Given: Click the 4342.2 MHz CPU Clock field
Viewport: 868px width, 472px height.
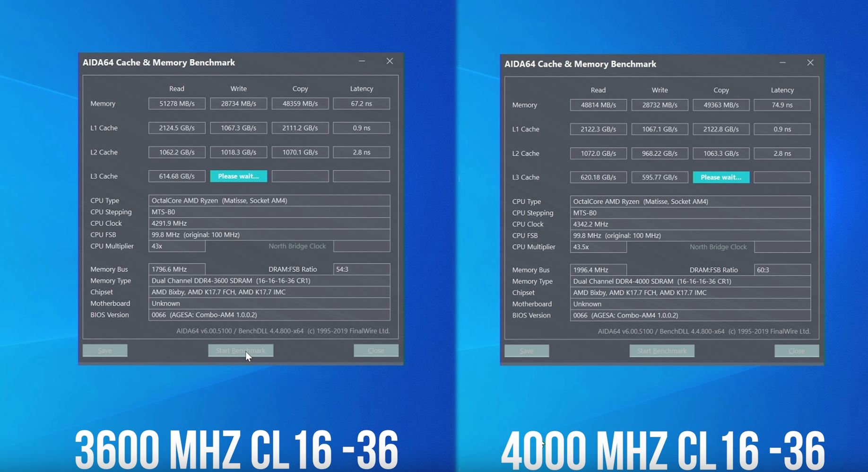Looking at the screenshot, I should pos(690,224).
